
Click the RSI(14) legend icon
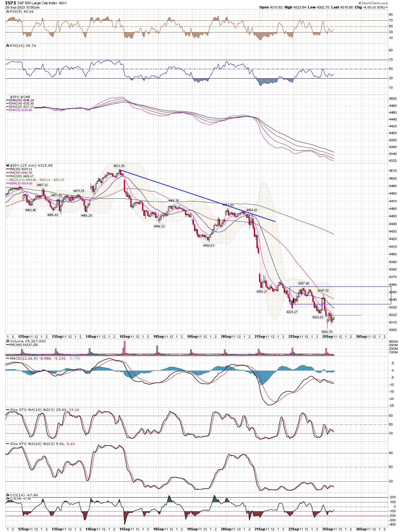coord(8,45)
